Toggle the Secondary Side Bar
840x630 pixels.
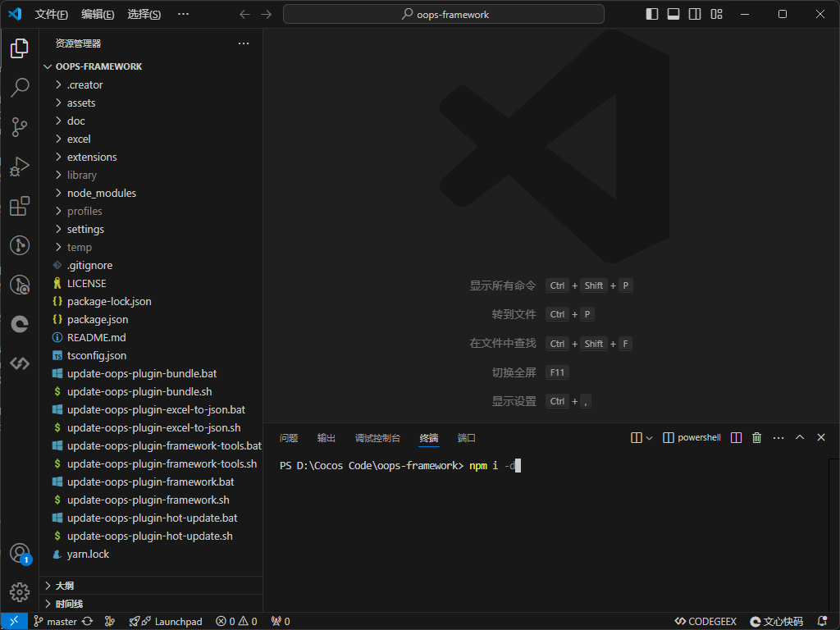click(x=694, y=13)
